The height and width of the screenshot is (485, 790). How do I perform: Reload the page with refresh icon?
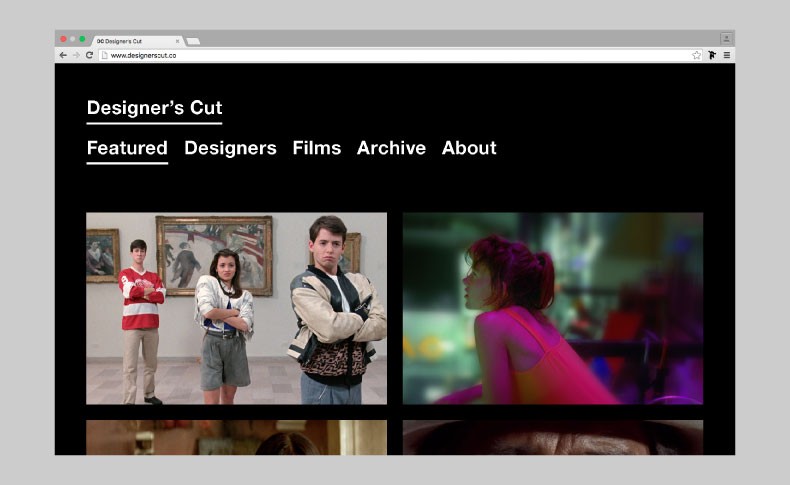click(89, 55)
